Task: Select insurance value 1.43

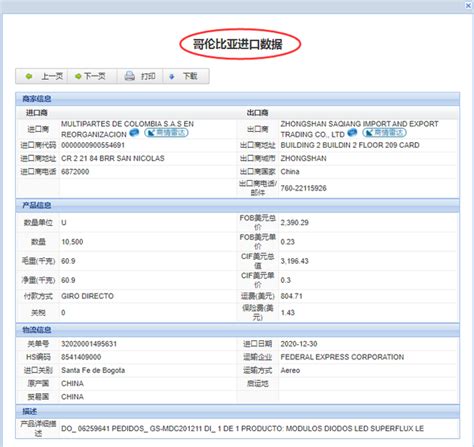Action: pos(288,312)
